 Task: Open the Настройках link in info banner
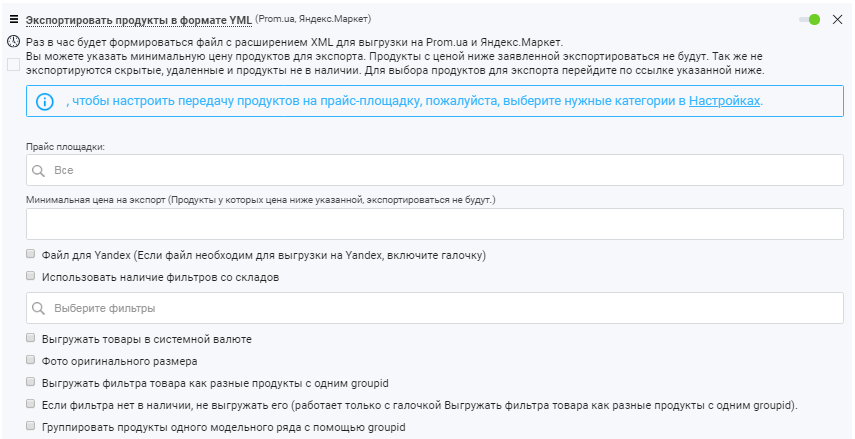724,101
